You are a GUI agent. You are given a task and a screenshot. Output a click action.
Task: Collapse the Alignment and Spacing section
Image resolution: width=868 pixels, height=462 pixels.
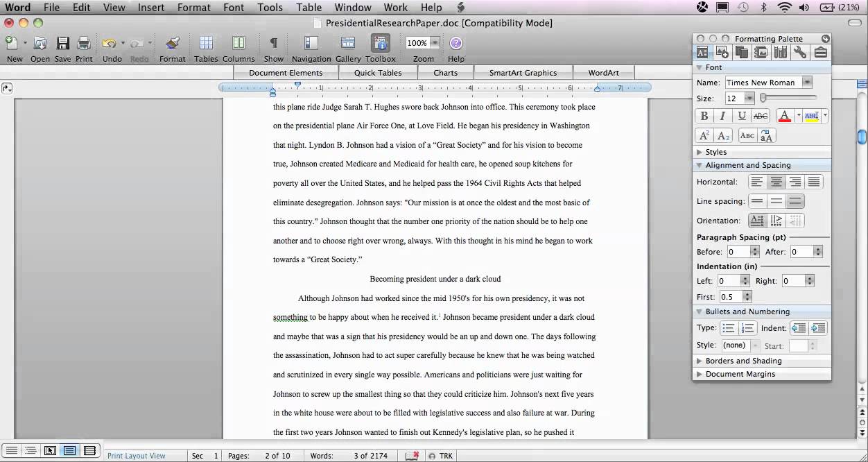700,165
